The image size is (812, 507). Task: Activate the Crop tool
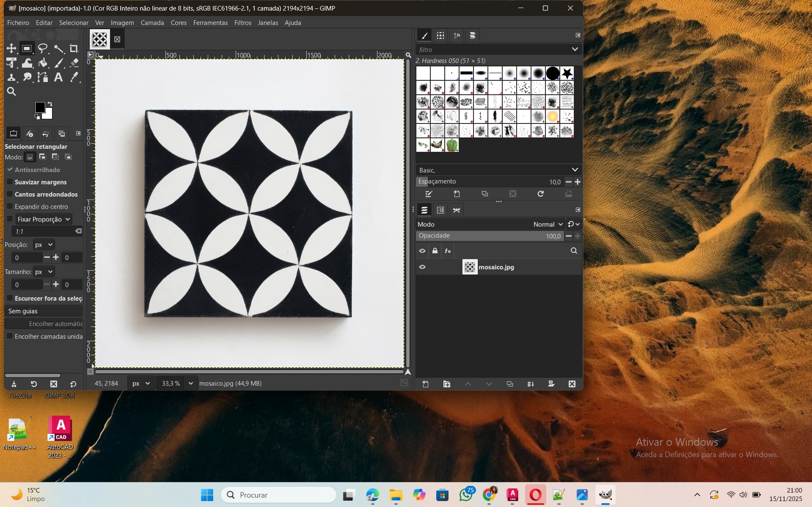point(74,49)
